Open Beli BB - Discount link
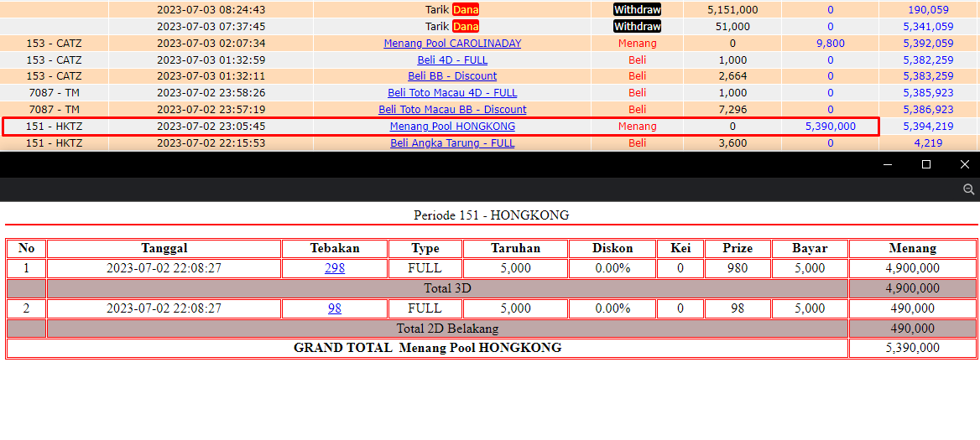This screenshot has width=980, height=440. click(452, 76)
